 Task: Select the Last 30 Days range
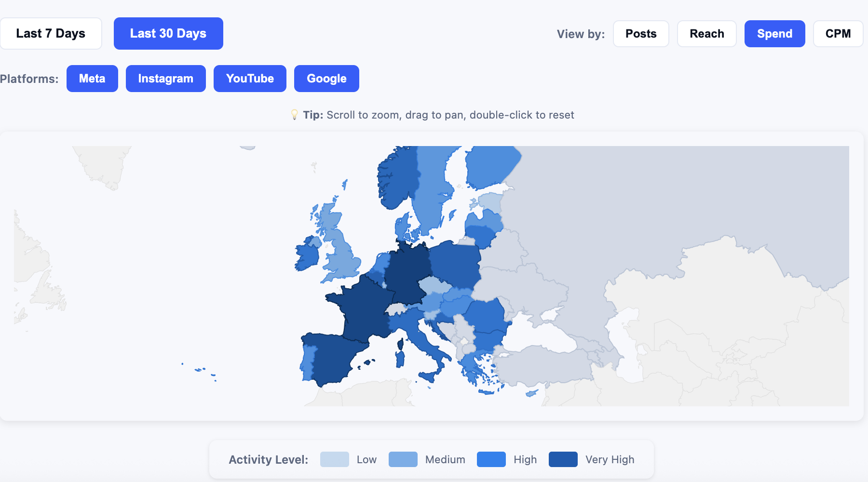click(168, 34)
